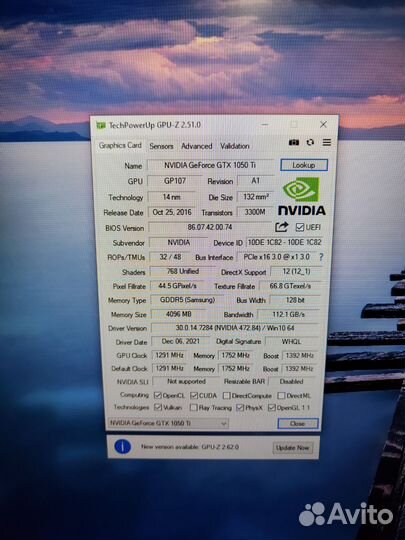Switch to the Sensors tab
405x540 pixels.
pyautogui.click(x=161, y=146)
